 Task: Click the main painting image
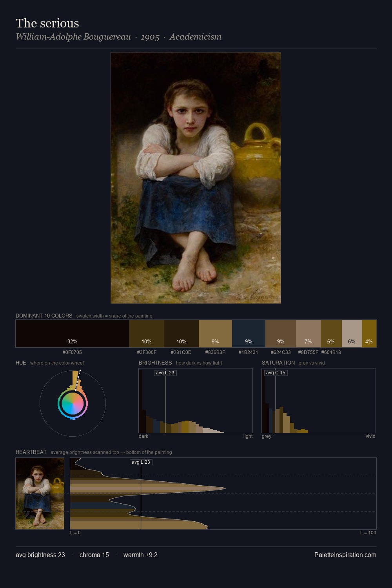[x=196, y=178]
